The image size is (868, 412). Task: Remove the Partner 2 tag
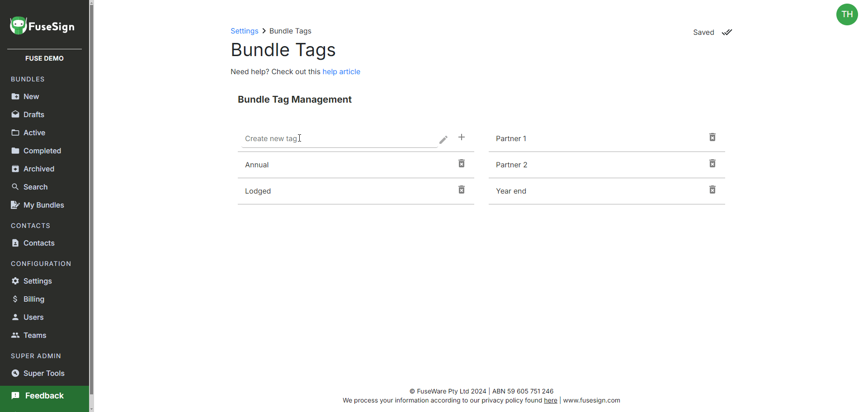712,164
